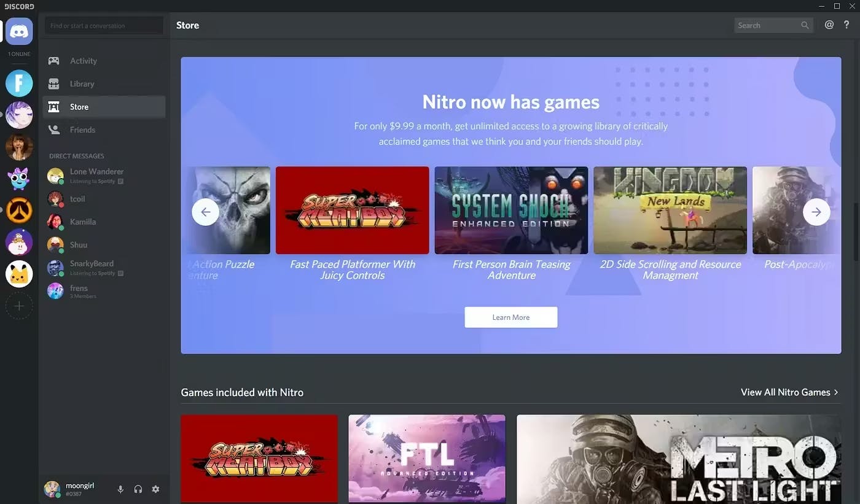Open the Friends section

click(83, 130)
